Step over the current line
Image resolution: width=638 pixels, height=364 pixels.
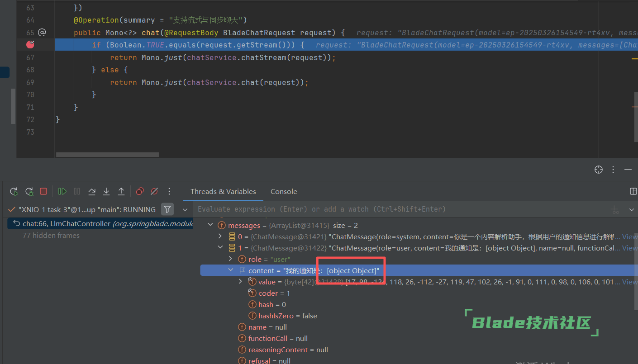tap(92, 191)
